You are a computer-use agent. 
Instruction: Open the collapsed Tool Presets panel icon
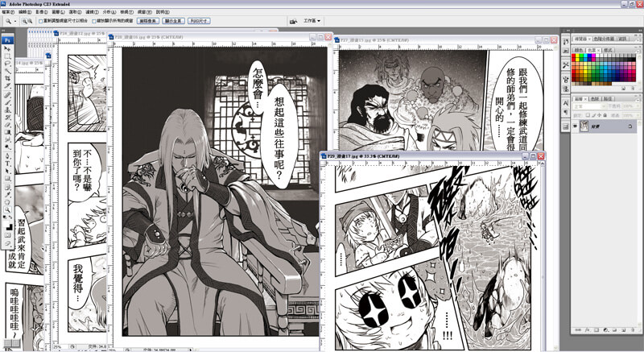(566, 65)
